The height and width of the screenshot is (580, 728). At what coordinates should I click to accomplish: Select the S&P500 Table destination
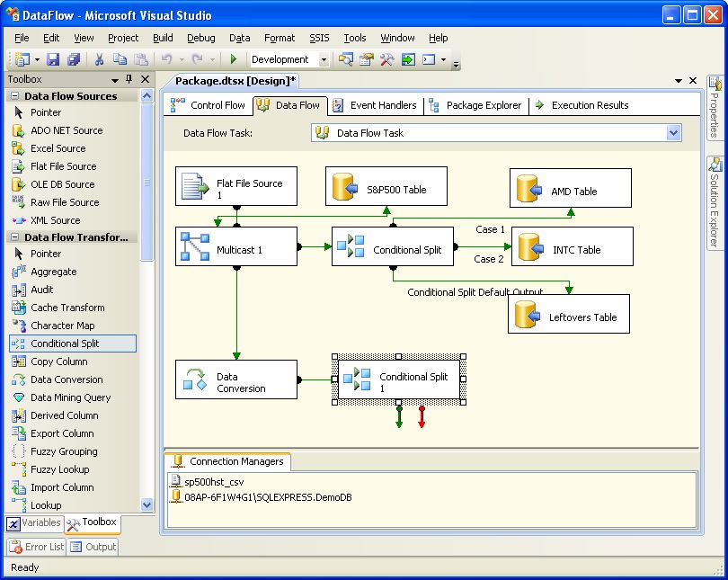(x=386, y=186)
